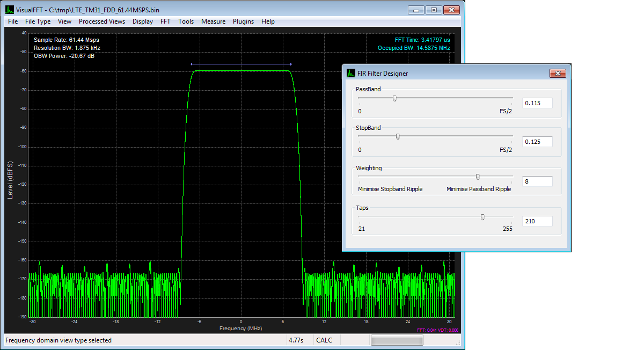Screen dimensions: 644x350
Task: Open the FFT menu
Action: tap(165, 21)
